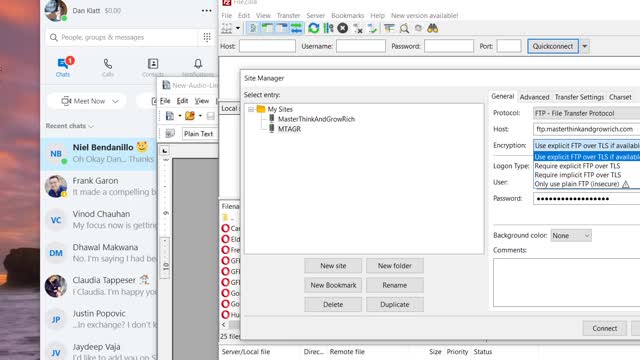Open the FileZilla Bookmarks menu
This screenshot has width=640, height=360.
[x=347, y=16]
